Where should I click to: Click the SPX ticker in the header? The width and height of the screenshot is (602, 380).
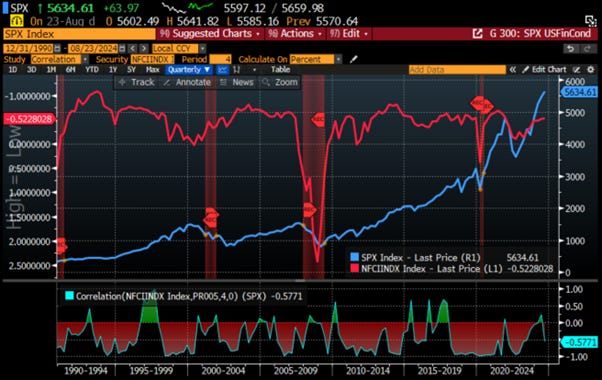click(x=19, y=8)
